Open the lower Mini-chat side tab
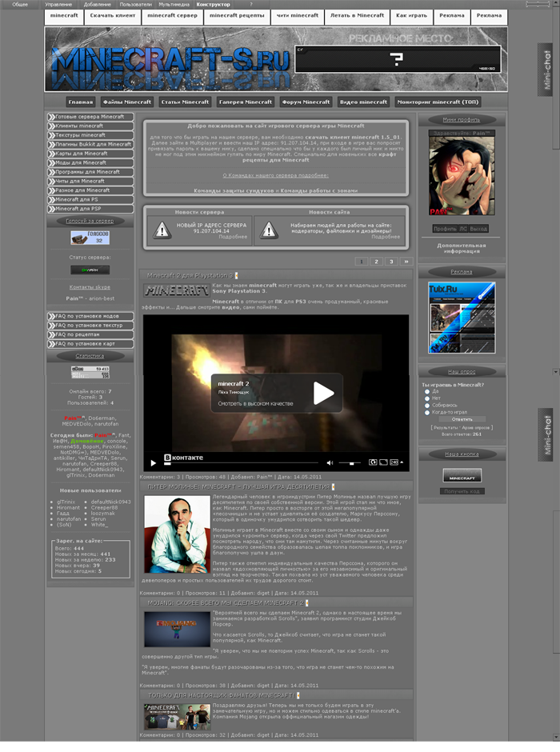The height and width of the screenshot is (752, 560). pos(546,435)
